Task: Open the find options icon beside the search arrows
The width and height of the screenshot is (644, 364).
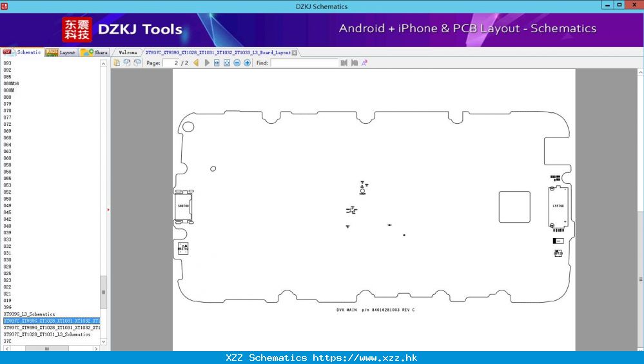Action: (x=364, y=63)
